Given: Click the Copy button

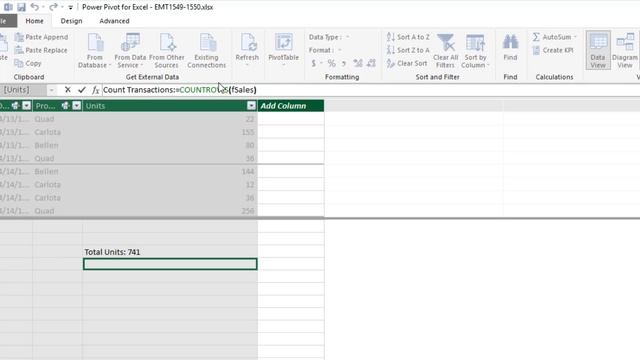Looking at the screenshot, I should point(28,63).
